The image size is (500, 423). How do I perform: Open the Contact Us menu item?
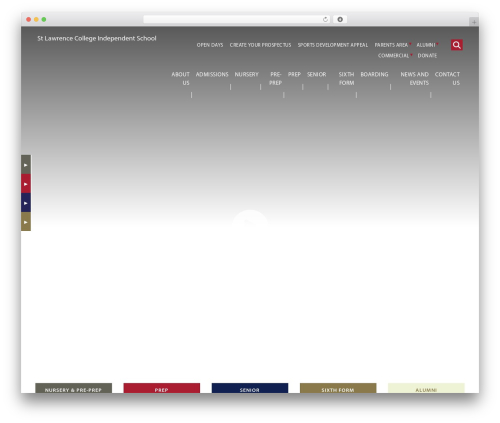pyautogui.click(x=447, y=78)
